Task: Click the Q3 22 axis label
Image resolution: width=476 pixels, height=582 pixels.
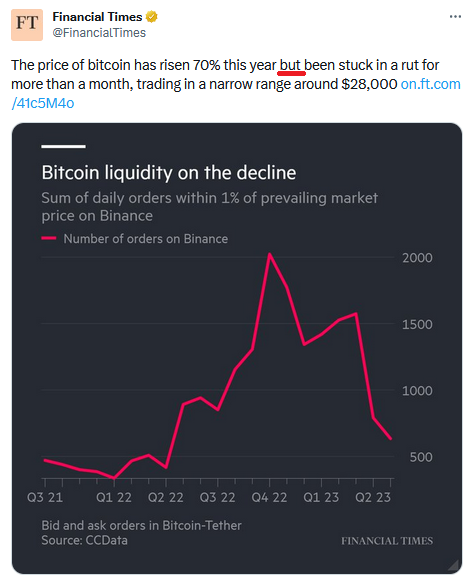Action: click(x=218, y=497)
